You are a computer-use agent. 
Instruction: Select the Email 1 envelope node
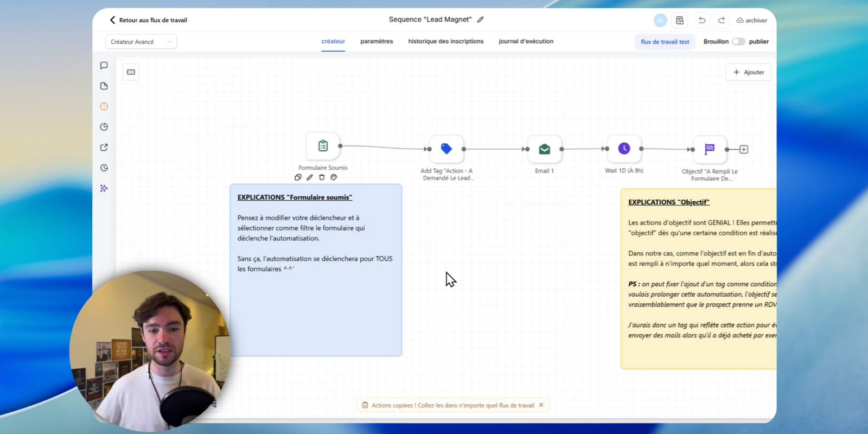(544, 149)
